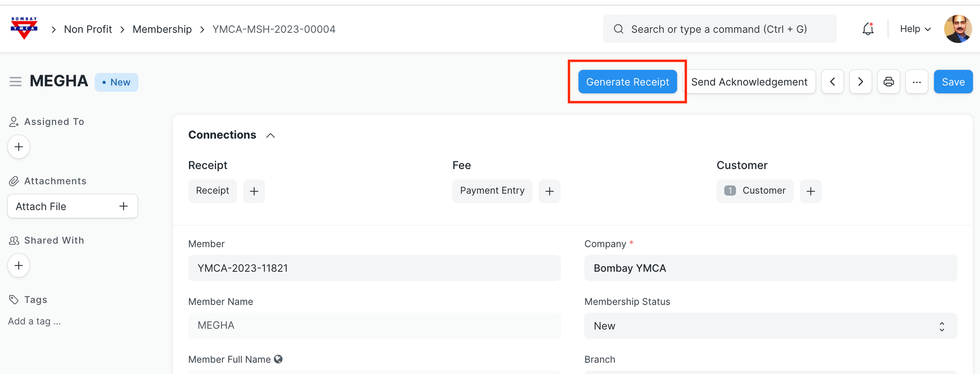Screen dimensions: 980x374
Task: Navigate to Membership breadcrumb
Action: pyautogui.click(x=162, y=29)
